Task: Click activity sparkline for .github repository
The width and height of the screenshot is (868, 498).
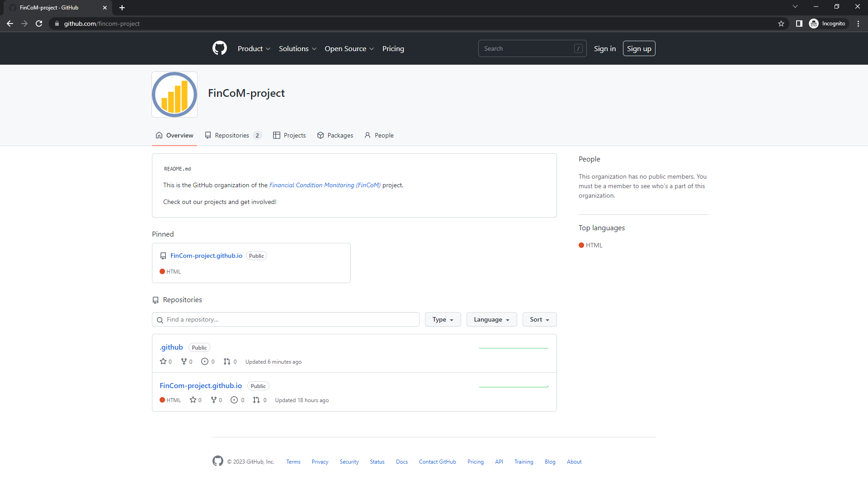Action: tap(514, 348)
